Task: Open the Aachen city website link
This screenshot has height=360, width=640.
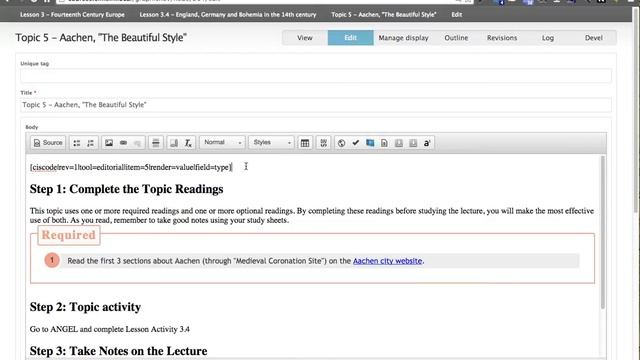Action: (387, 261)
